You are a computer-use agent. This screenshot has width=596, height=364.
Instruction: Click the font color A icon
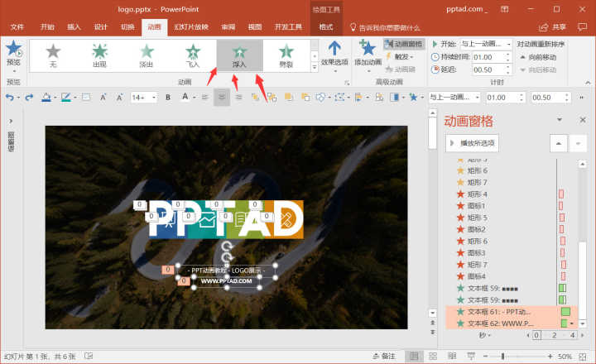[185, 98]
